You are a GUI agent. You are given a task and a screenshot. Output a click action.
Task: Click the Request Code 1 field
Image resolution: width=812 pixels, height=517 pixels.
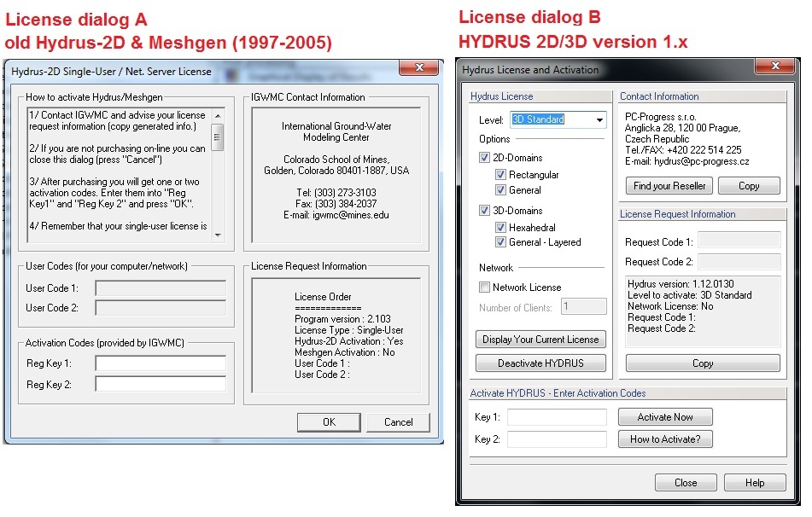tap(739, 241)
